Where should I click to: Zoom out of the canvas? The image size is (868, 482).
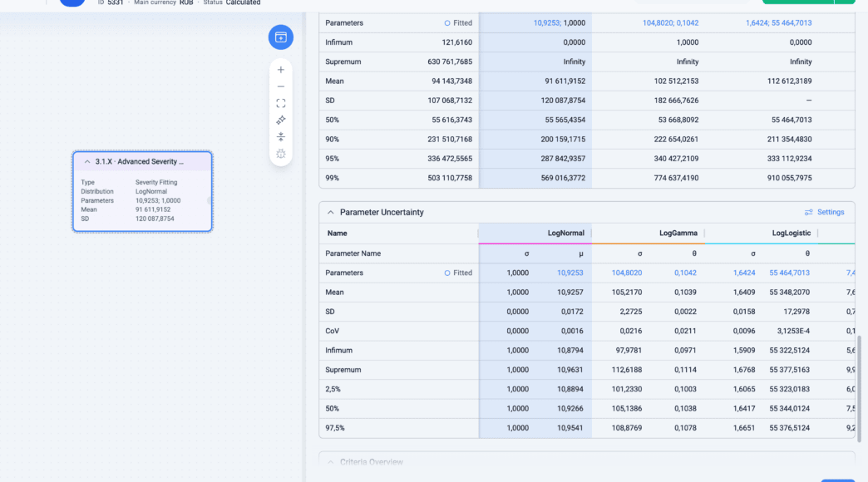coord(281,87)
